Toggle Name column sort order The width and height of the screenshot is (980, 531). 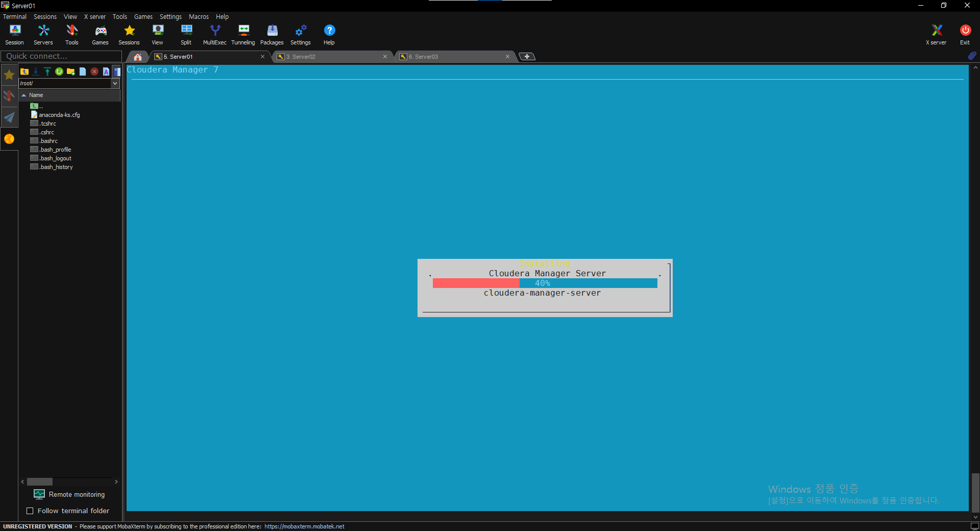(69, 95)
